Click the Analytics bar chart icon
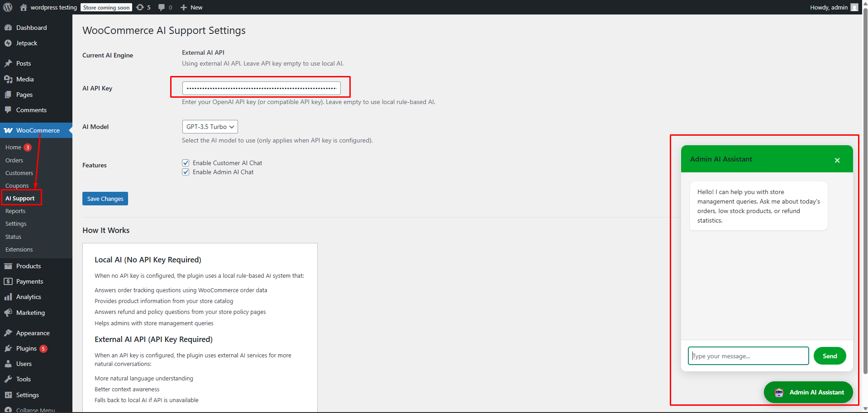This screenshot has height=413, width=868. click(8, 297)
